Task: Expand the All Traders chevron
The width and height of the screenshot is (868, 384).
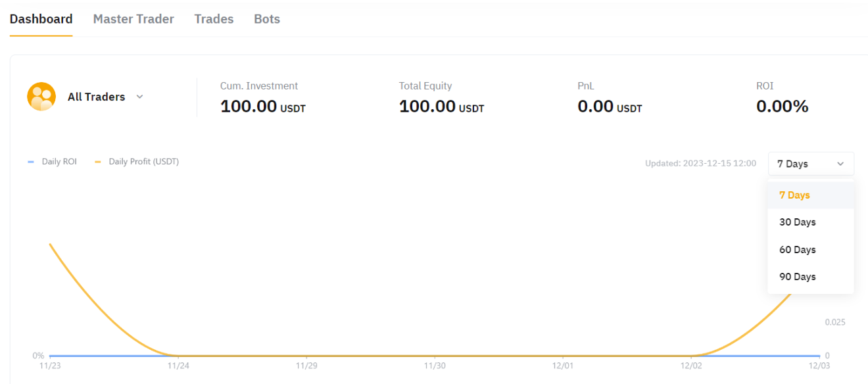Action: 139,97
